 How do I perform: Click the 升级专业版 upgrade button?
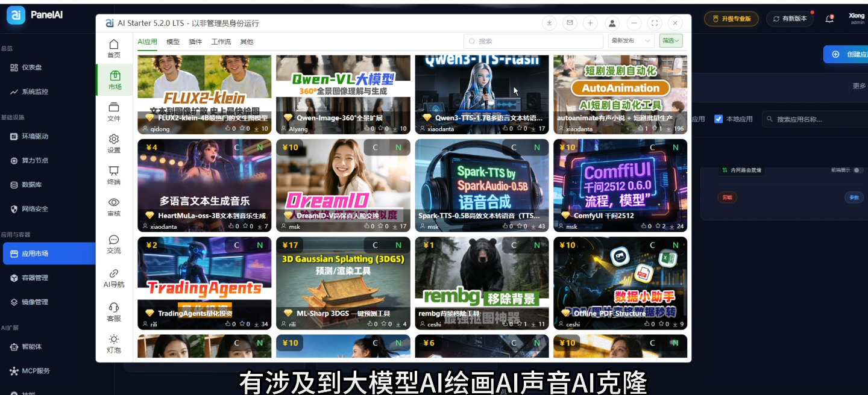(x=731, y=19)
